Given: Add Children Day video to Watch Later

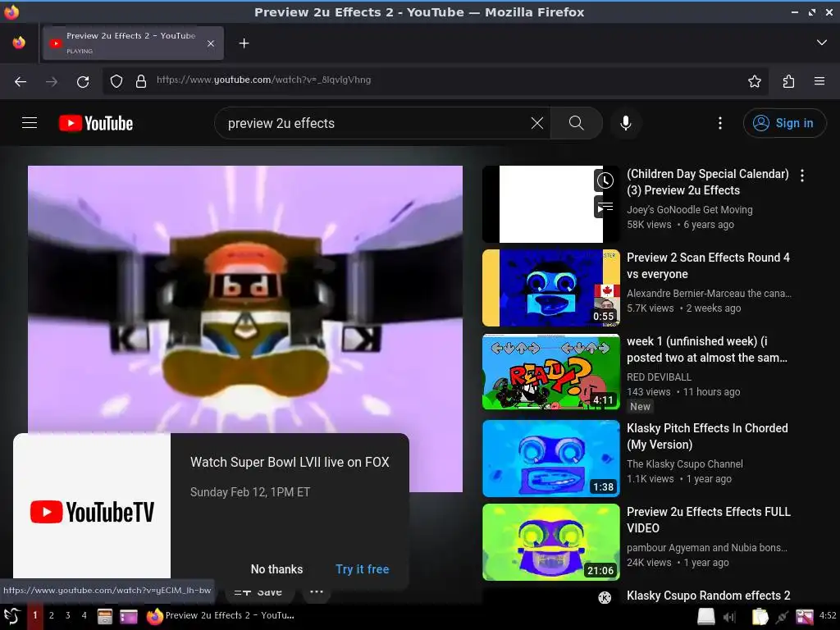Looking at the screenshot, I should coord(605,180).
